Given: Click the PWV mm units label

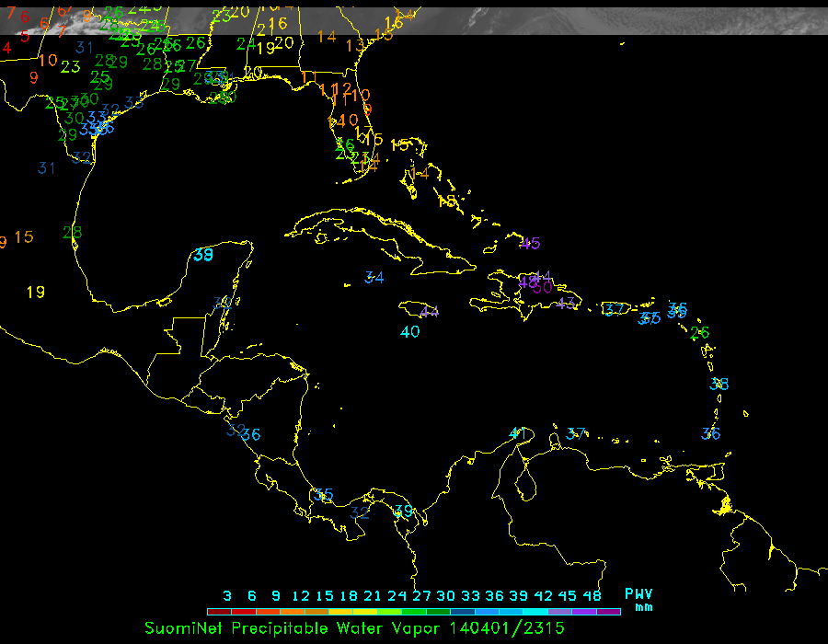Looking at the screenshot, I should 638,600.
